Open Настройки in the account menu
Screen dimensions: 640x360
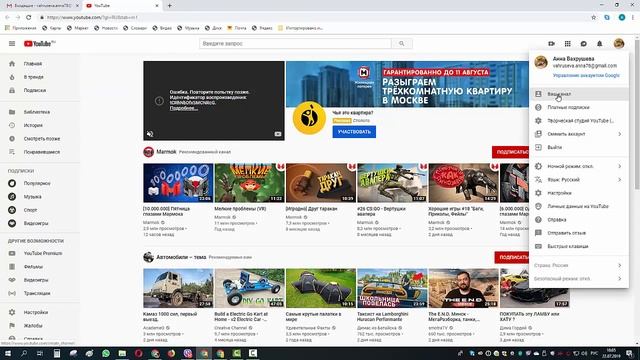579,193
